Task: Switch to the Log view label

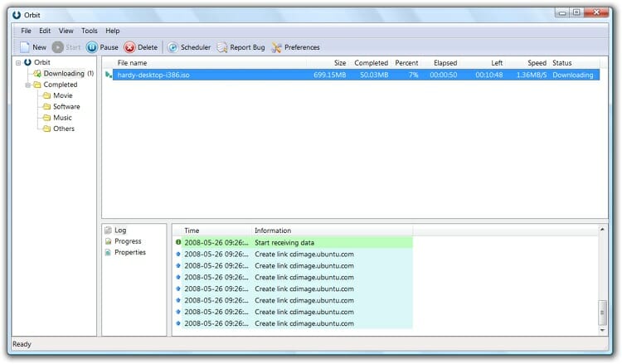Action: (x=120, y=230)
